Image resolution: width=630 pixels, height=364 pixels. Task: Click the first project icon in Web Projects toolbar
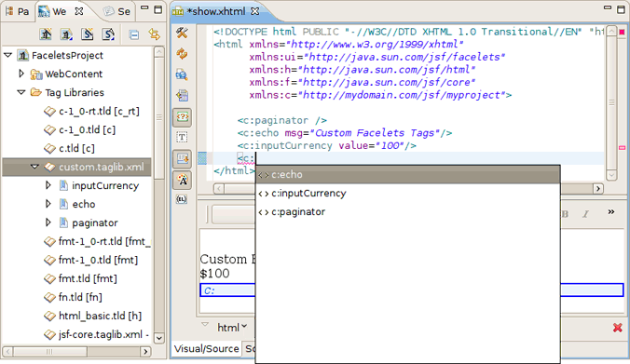[x=46, y=34]
